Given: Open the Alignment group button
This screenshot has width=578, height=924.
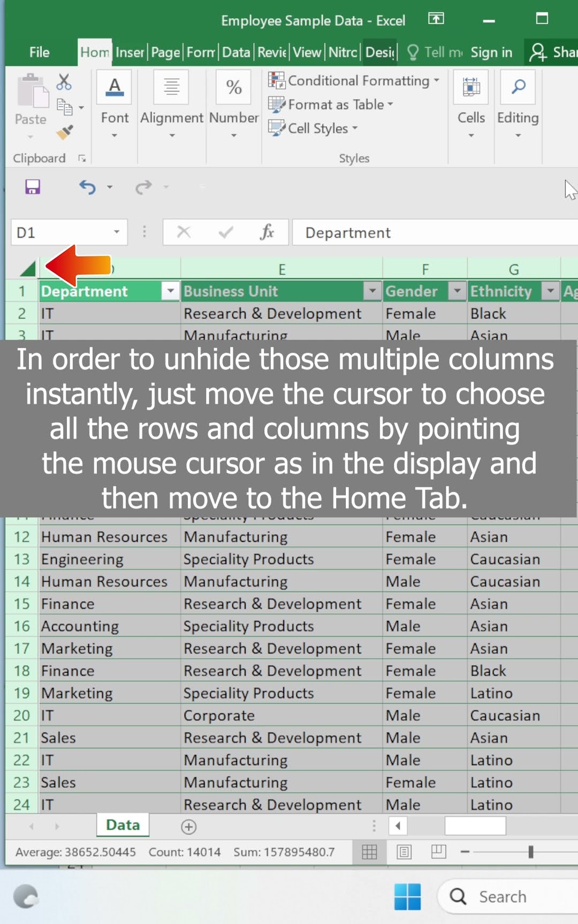Looking at the screenshot, I should pyautogui.click(x=172, y=104).
